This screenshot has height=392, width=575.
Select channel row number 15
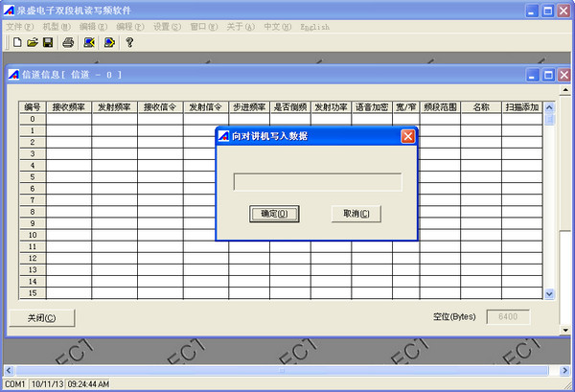[x=33, y=293]
